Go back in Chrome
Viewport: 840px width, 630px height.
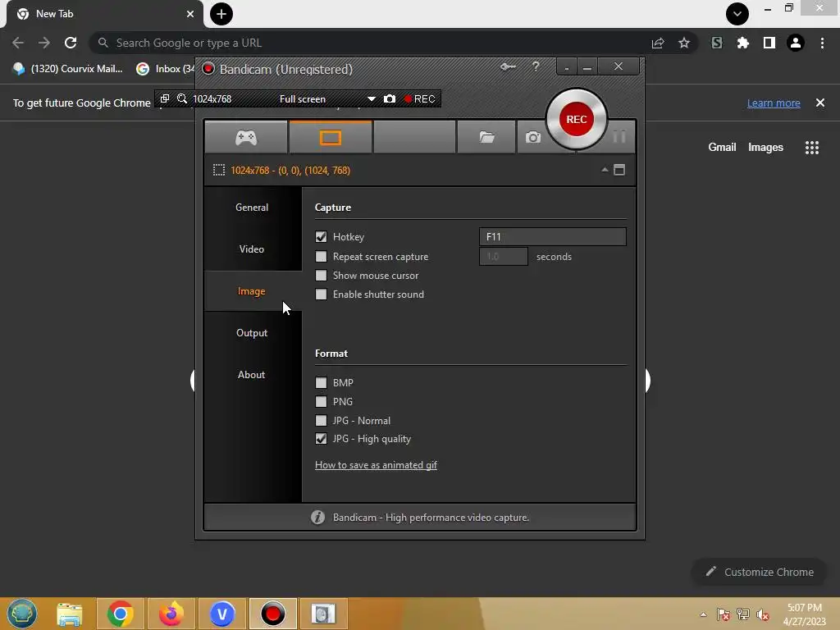pyautogui.click(x=18, y=43)
